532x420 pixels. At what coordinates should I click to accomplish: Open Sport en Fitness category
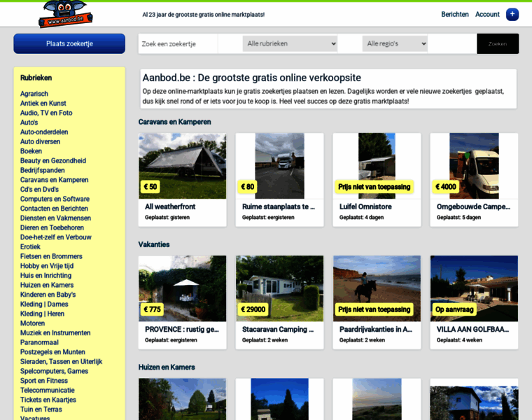(x=44, y=381)
